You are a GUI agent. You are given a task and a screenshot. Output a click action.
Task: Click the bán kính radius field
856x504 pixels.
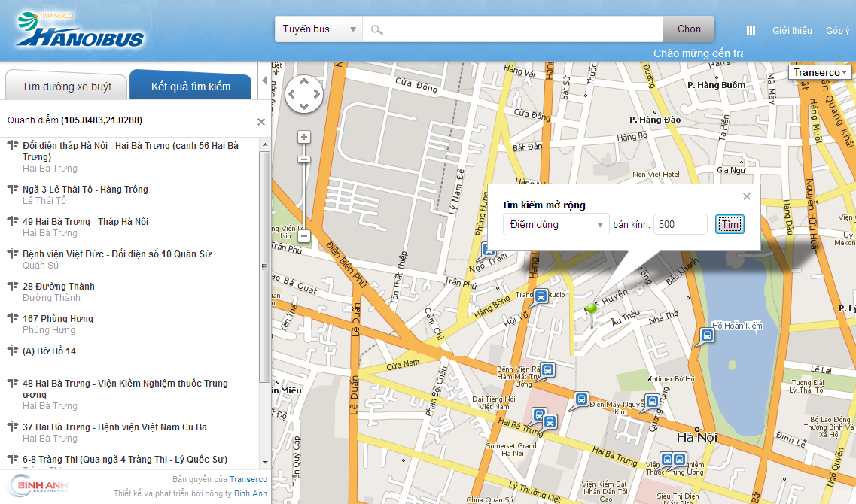pos(681,224)
